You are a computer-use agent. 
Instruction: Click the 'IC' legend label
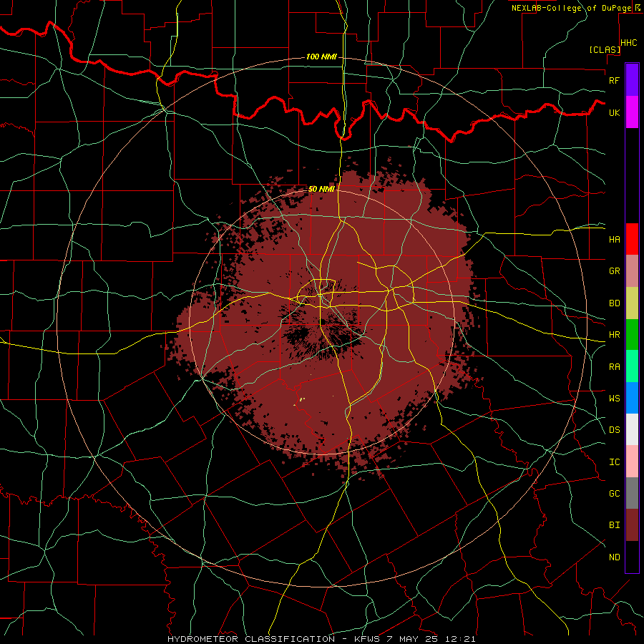(x=614, y=462)
